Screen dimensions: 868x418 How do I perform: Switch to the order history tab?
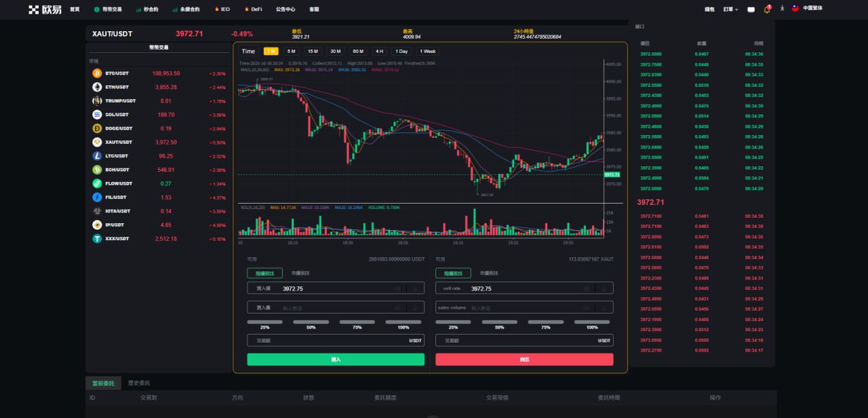click(139, 383)
